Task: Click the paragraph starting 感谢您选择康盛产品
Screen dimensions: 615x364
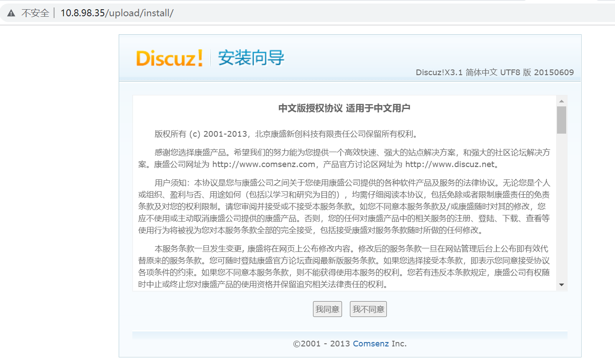Action: 344,159
